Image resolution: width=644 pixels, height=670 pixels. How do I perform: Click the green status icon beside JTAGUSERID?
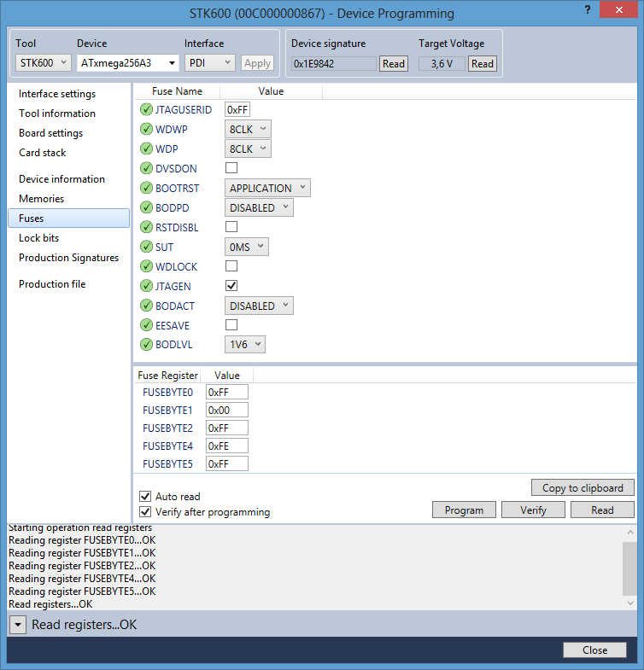pos(146,110)
